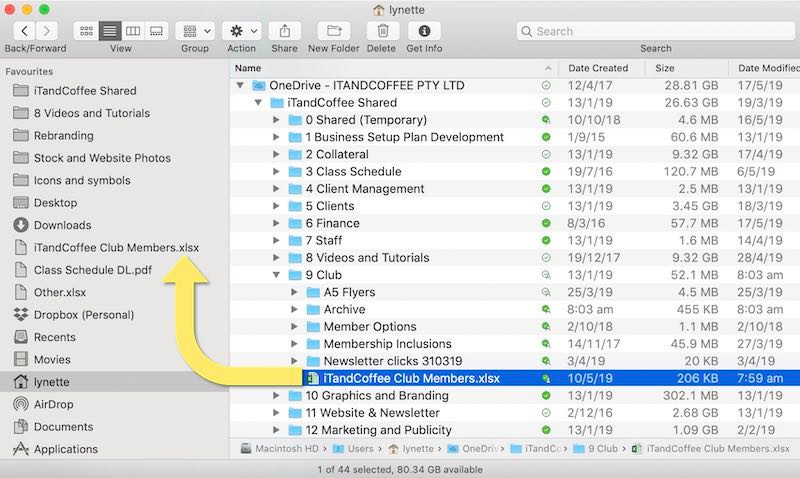Screen dimensions: 800x478
Task: Click Users in path bar
Action: coord(353,449)
